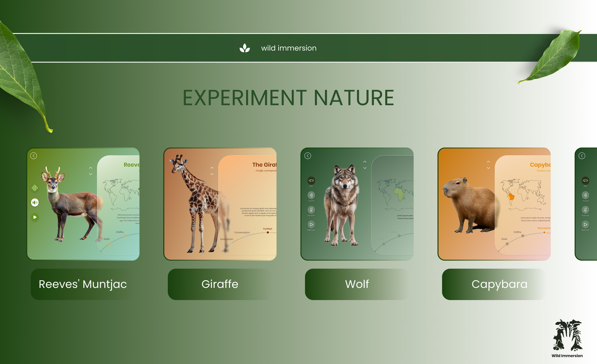Click up chevron on the Giraffe card
The height and width of the screenshot is (364, 597).
[x=212, y=168]
